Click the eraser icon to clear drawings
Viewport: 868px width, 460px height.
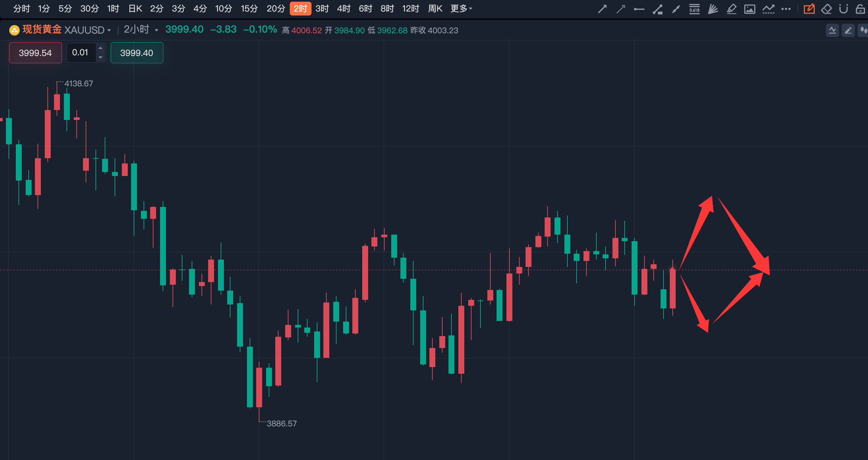click(826, 9)
